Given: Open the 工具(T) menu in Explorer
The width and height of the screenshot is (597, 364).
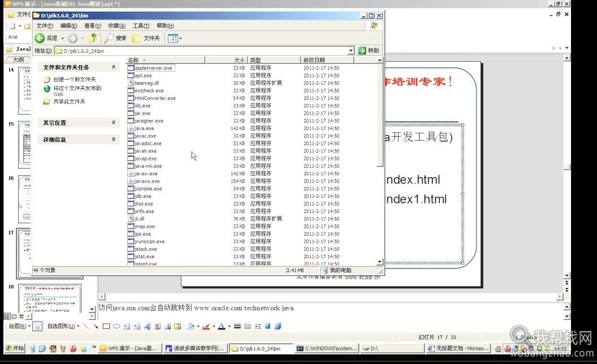Looking at the screenshot, I should [x=141, y=26].
